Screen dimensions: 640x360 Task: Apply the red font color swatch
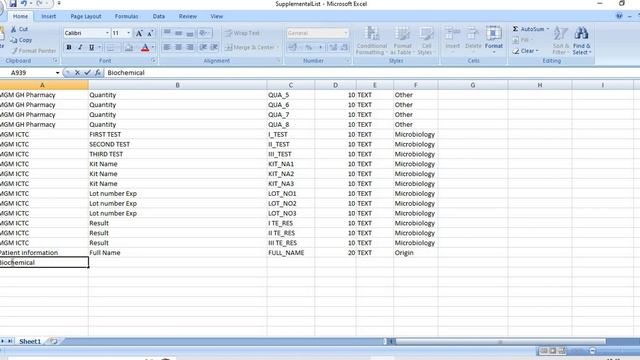pyautogui.click(x=145, y=48)
